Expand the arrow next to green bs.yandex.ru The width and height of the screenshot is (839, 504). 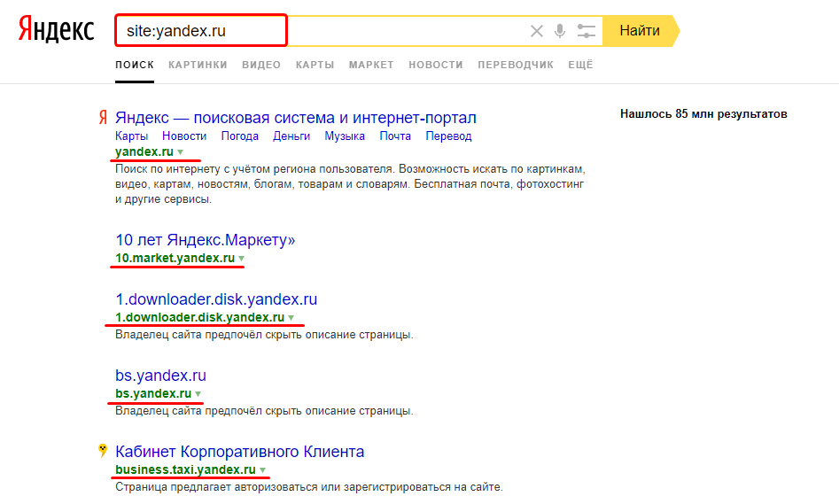point(198,394)
